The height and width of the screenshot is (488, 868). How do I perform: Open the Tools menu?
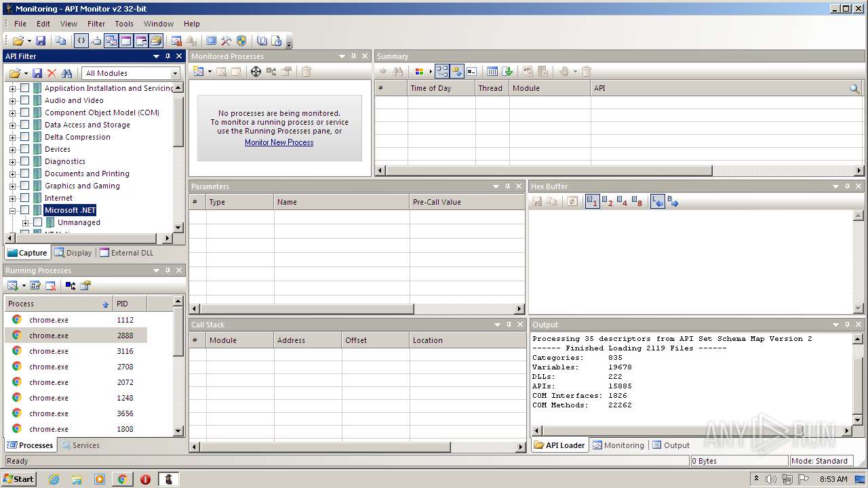[124, 24]
